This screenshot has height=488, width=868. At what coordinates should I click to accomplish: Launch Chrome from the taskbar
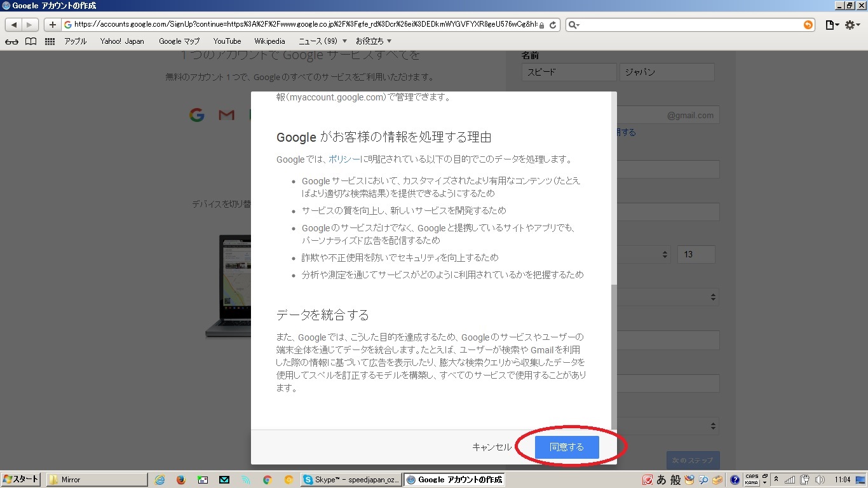click(x=267, y=480)
